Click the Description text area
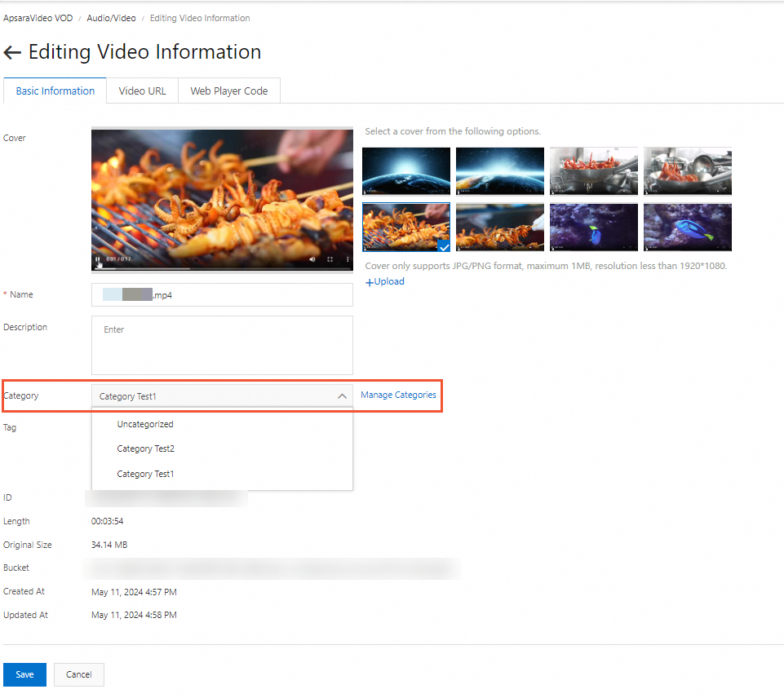The image size is (784, 698). [x=222, y=345]
